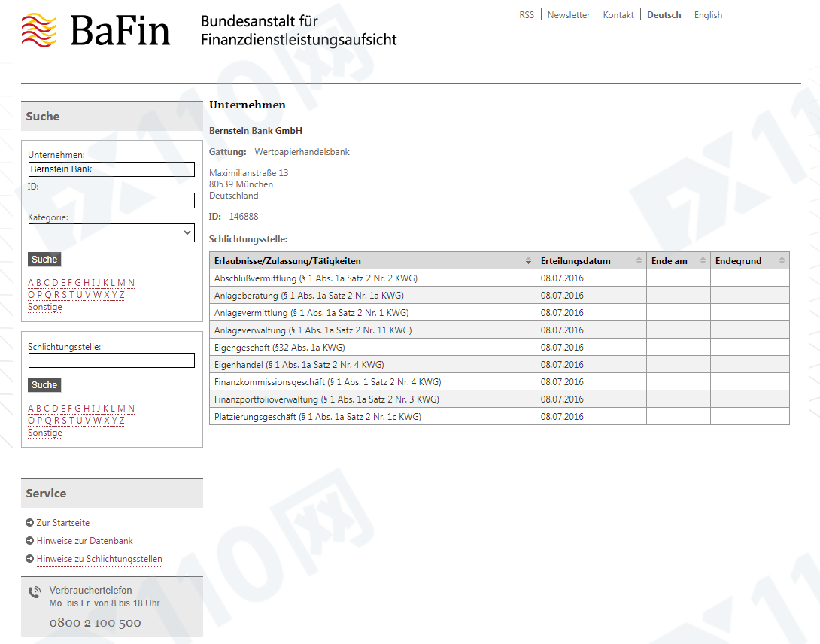Click date 08.07.2016 in Eigenhandel row
Screen dimensions: 820x644
[x=562, y=365]
